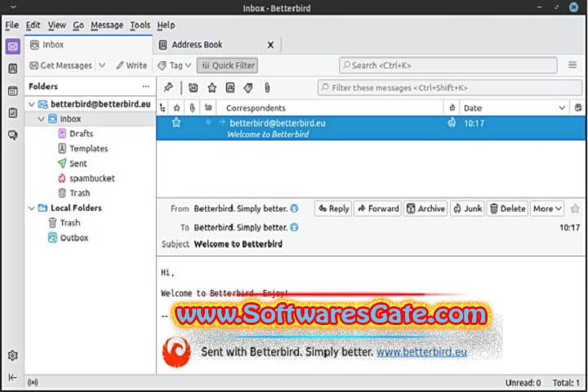The image size is (588, 392).
Task: Open the Tag dropdown
Action: click(175, 65)
